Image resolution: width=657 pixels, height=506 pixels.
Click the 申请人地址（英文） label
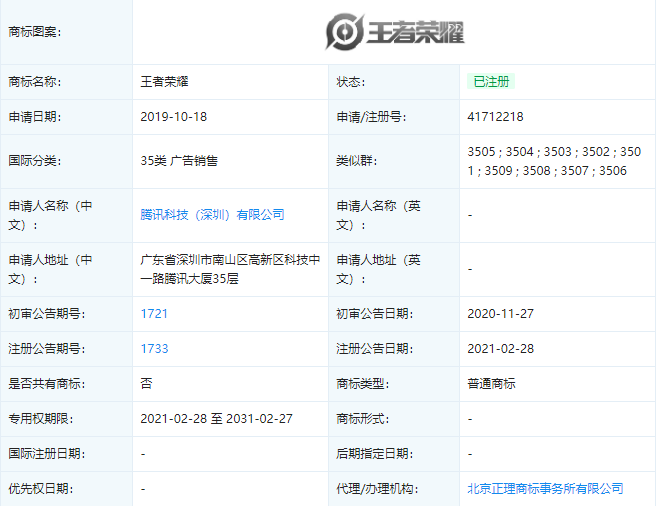(378, 269)
